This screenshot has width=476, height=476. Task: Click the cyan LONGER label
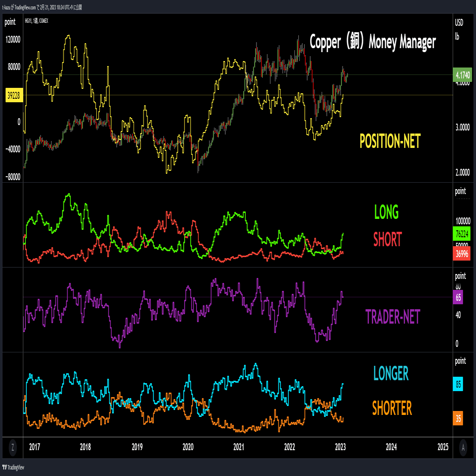(391, 373)
